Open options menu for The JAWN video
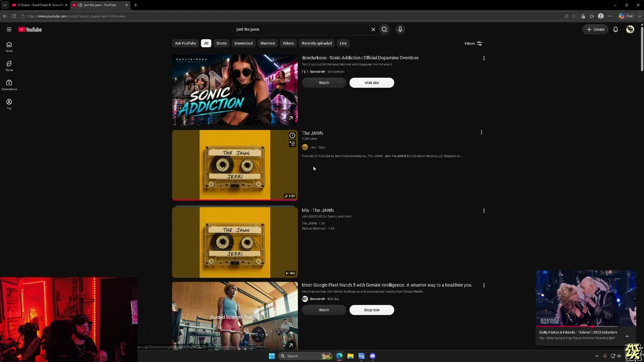Viewport: 644px width, 362px height. (481, 133)
